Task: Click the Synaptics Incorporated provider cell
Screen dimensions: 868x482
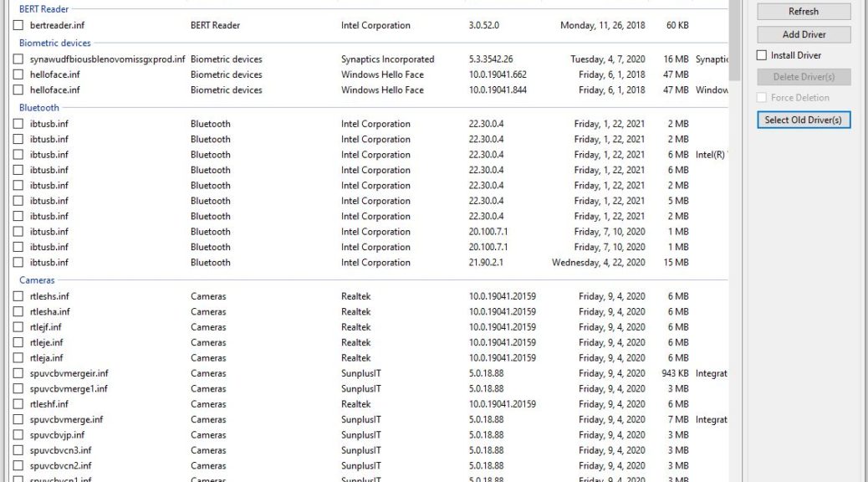Action: [x=387, y=59]
